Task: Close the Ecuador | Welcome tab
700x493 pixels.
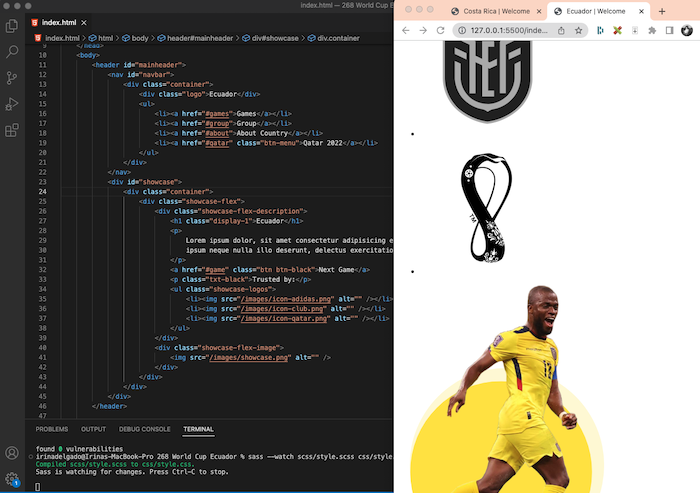Action: click(642, 11)
